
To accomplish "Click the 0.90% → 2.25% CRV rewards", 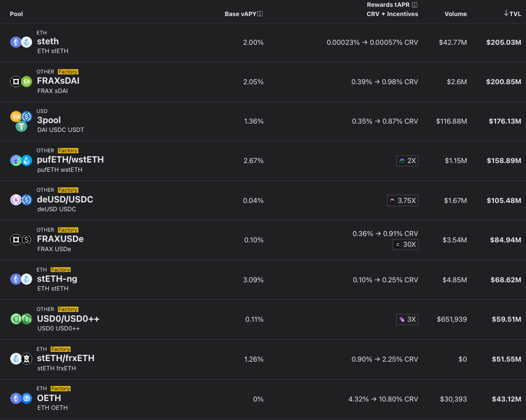I will (x=385, y=359).
